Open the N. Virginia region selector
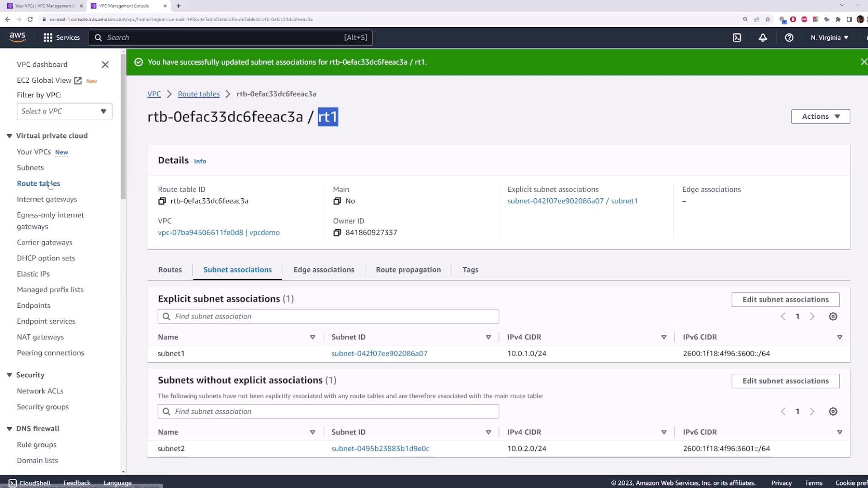868x488 pixels. pos(829,38)
